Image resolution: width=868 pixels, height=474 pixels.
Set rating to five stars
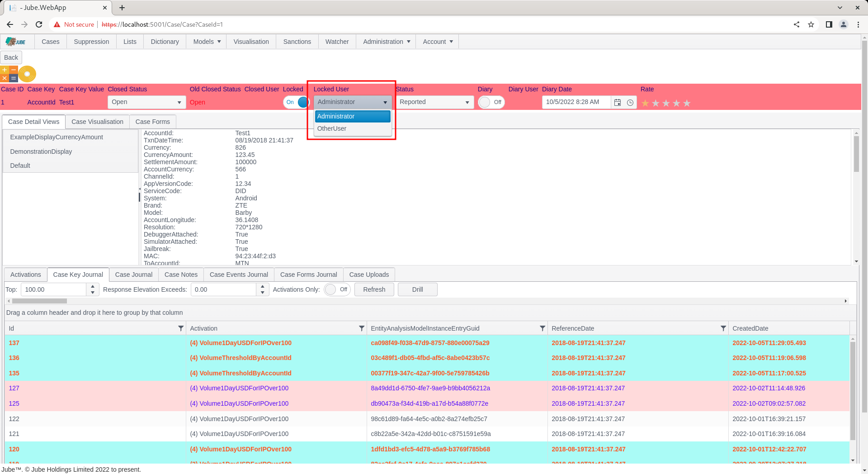[x=687, y=103]
